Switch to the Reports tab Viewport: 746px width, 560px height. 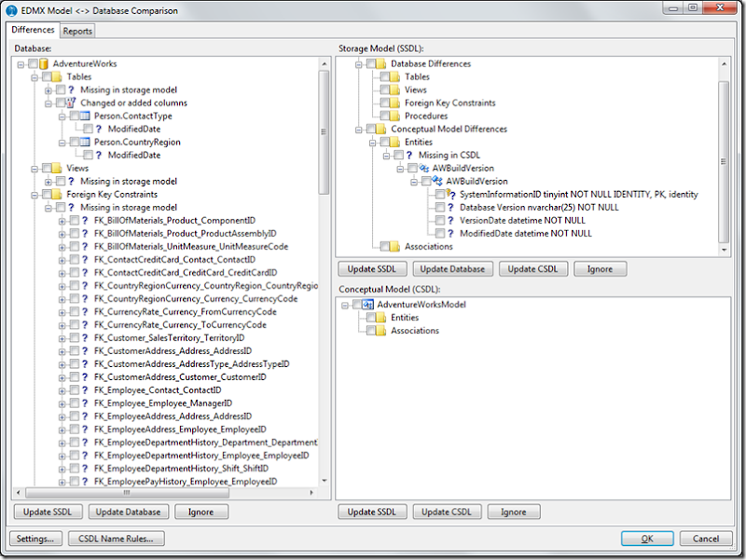77,31
